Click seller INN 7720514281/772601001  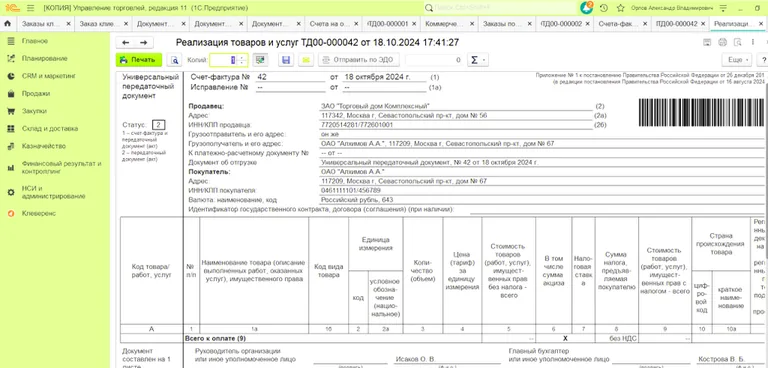coord(357,124)
